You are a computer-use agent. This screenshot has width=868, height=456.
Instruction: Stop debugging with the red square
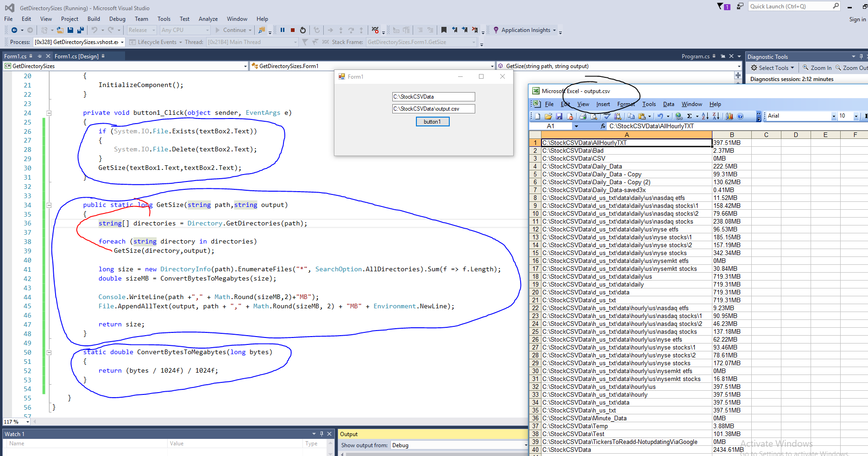(x=293, y=30)
